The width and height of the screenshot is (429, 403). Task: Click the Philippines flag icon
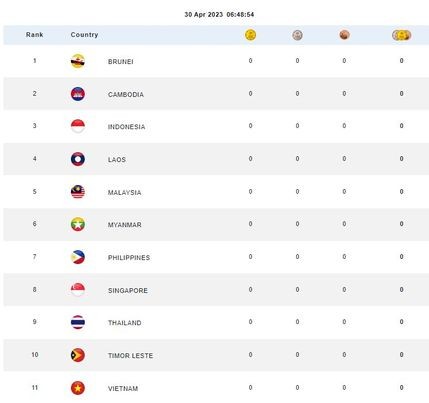point(78,257)
